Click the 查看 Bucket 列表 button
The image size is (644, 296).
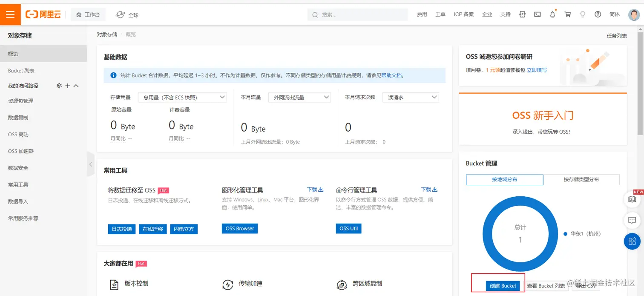point(546,286)
